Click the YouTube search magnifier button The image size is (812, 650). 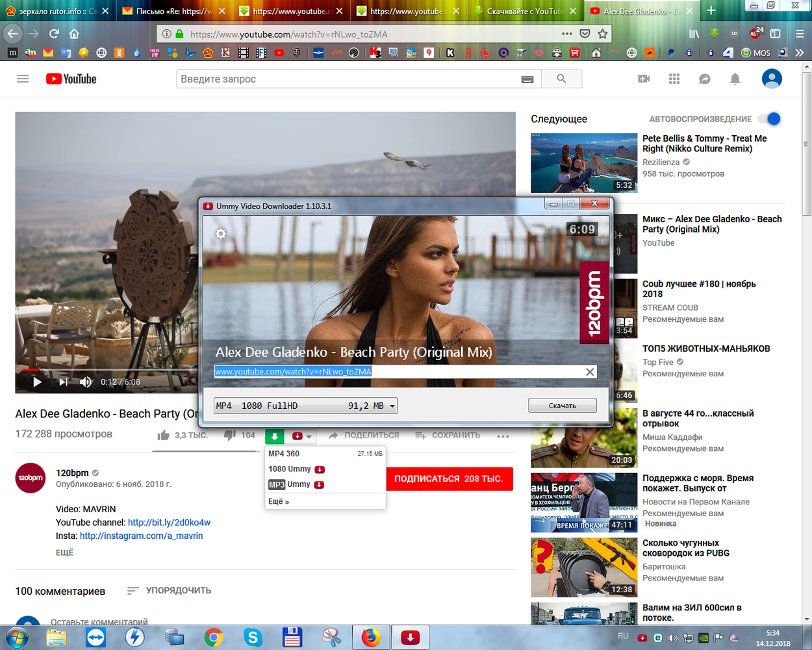click(x=561, y=79)
